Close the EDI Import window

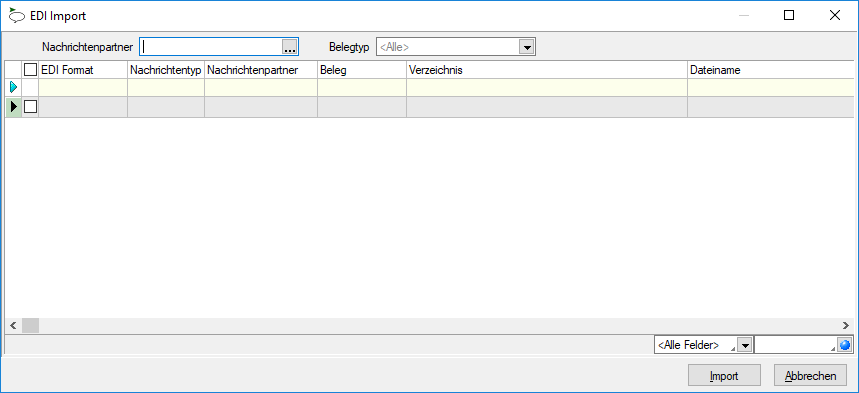[x=834, y=15]
